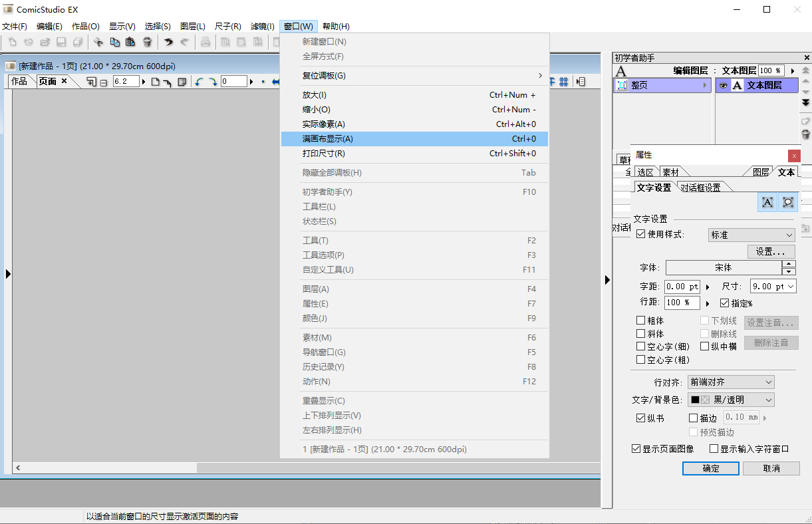Uncheck the 纵书 checkbox
The image size is (812, 524).
pos(639,418)
